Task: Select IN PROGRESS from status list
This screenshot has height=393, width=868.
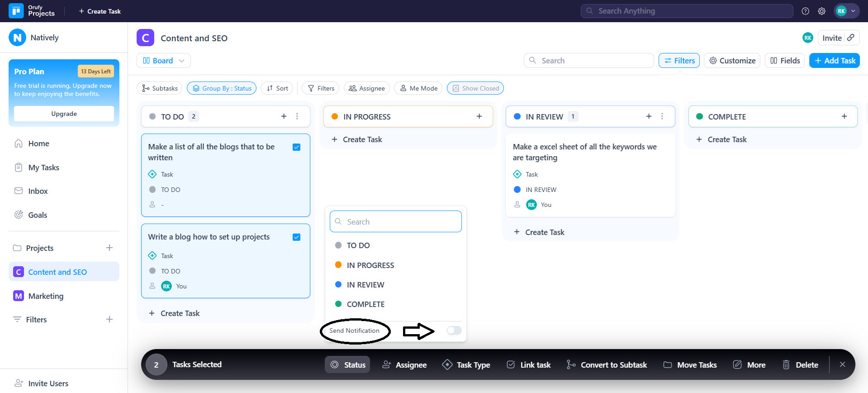Action: click(370, 265)
